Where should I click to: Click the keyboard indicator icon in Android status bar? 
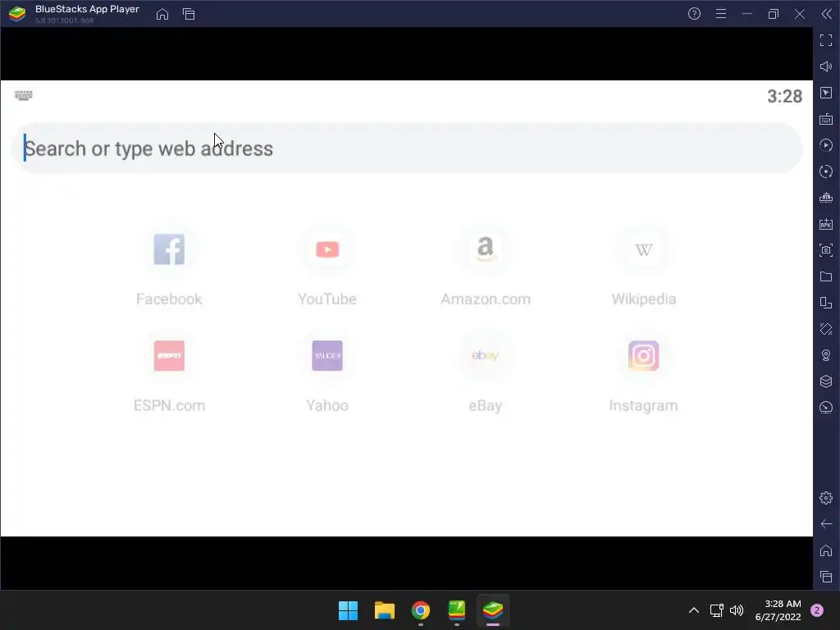point(24,95)
